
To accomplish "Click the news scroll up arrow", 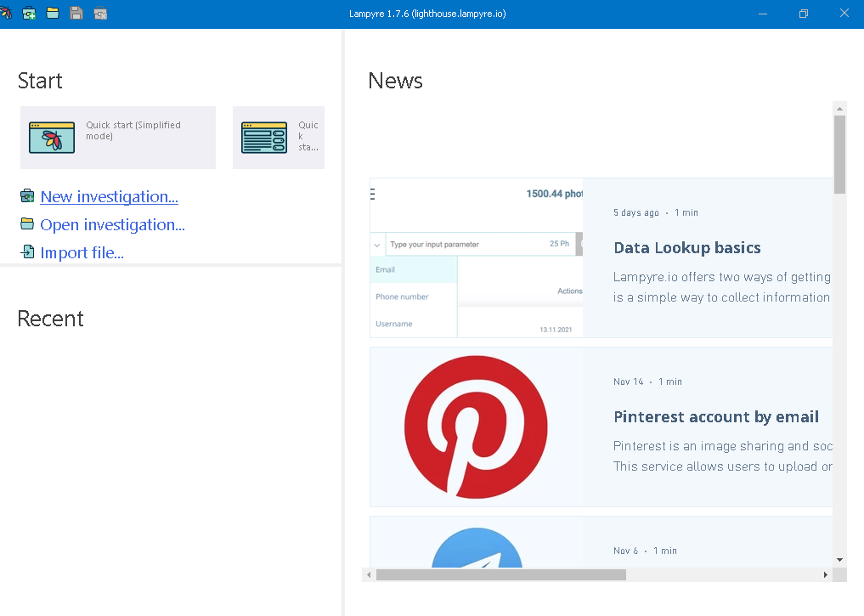I will pos(839,109).
